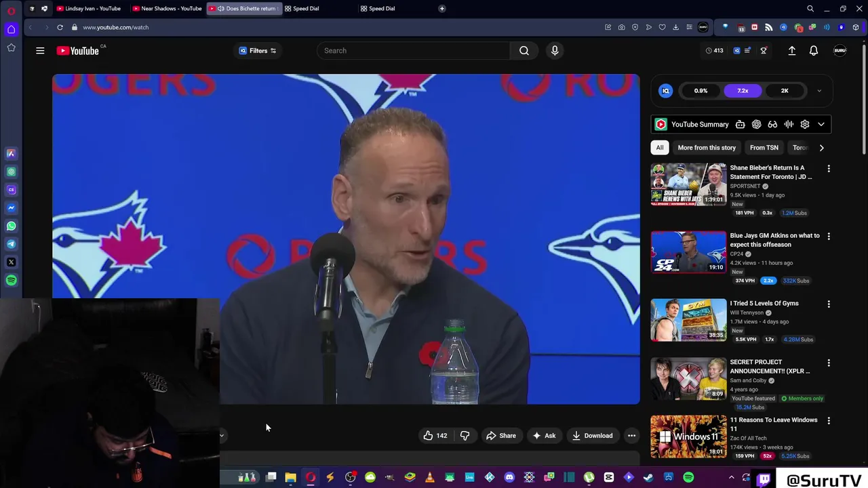Open options menu for Blue Jays GM Atkins video
This screenshot has width=868, height=488.
[829, 236]
